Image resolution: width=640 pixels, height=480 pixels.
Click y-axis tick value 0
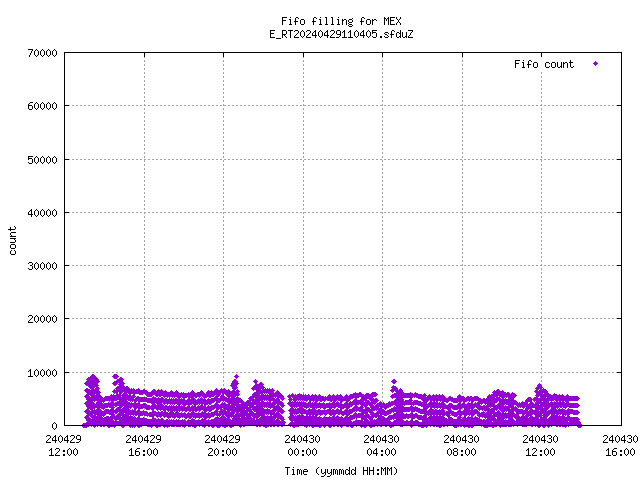[x=54, y=426]
